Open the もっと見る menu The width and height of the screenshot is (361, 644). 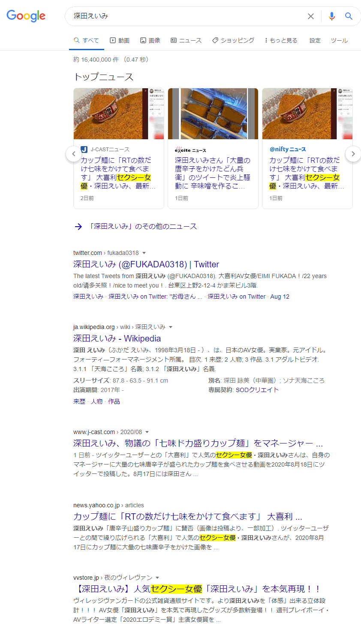coord(281,40)
